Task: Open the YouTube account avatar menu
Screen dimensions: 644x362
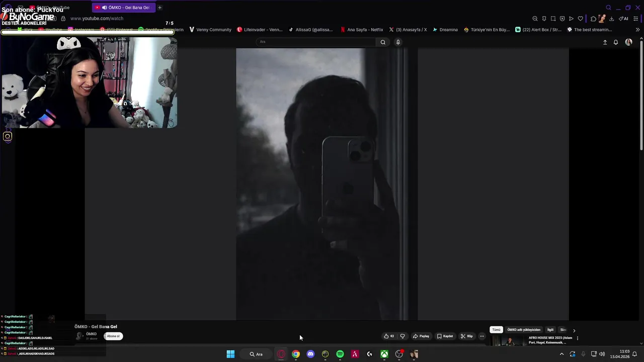Action: point(628,42)
